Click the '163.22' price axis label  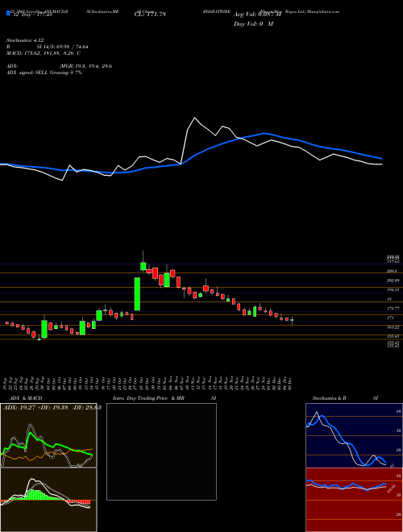[x=393, y=327]
